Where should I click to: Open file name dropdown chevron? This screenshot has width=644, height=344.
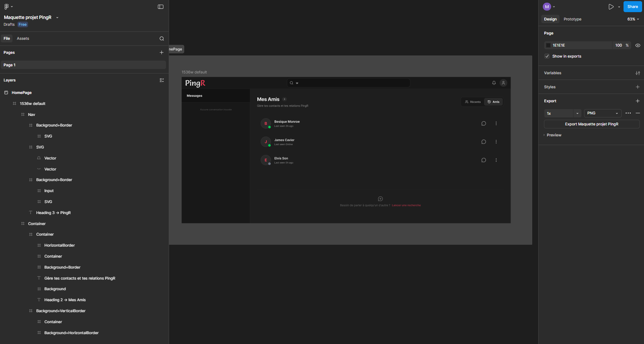(x=57, y=17)
